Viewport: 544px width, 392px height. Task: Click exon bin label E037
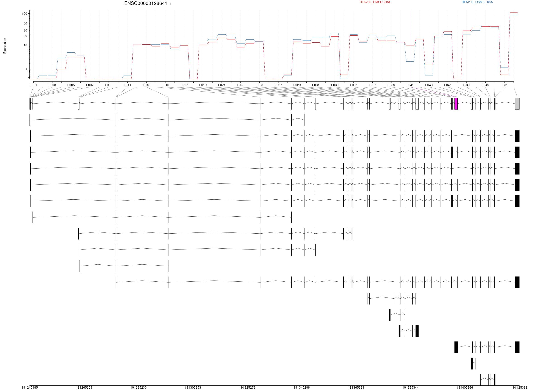click(x=372, y=85)
